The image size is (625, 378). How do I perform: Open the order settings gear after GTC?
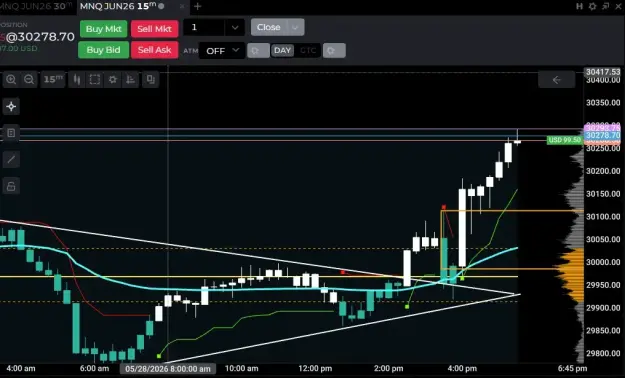[x=334, y=51]
